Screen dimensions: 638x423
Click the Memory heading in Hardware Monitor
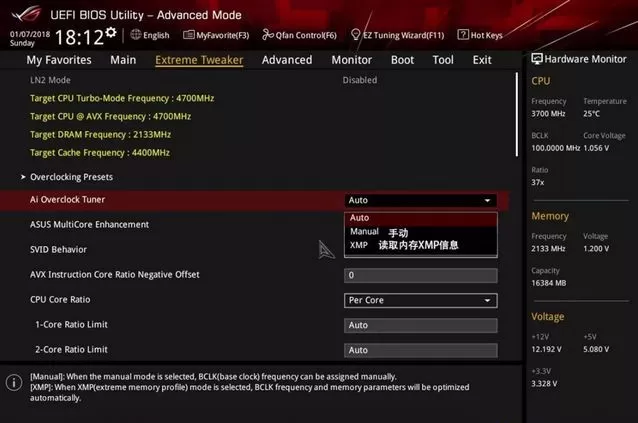(550, 216)
